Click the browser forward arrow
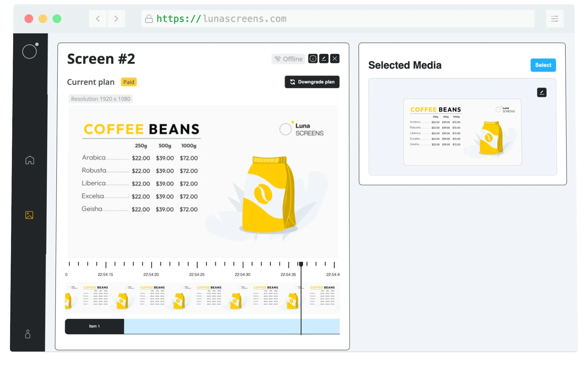This screenshot has width=588, height=368. pyautogui.click(x=116, y=19)
